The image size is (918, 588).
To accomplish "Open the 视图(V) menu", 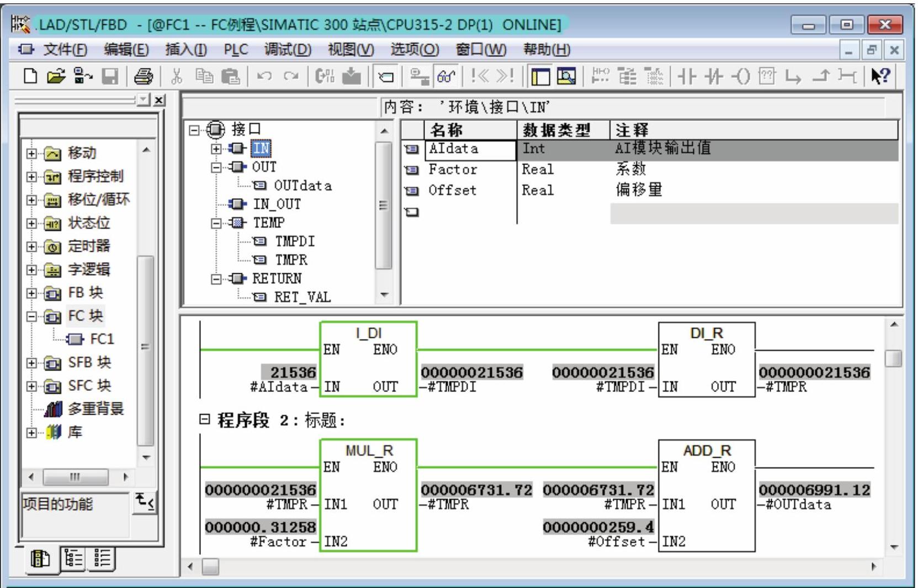I will click(x=351, y=50).
